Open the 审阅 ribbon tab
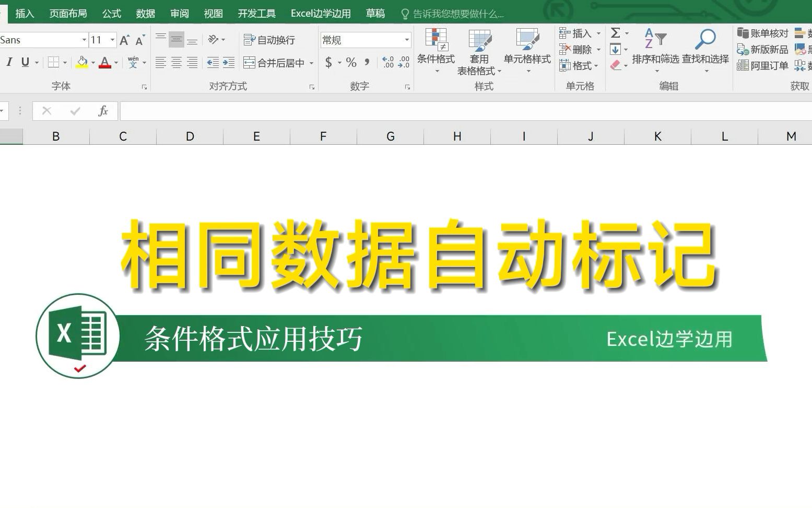This screenshot has height=508, width=812. coord(180,14)
